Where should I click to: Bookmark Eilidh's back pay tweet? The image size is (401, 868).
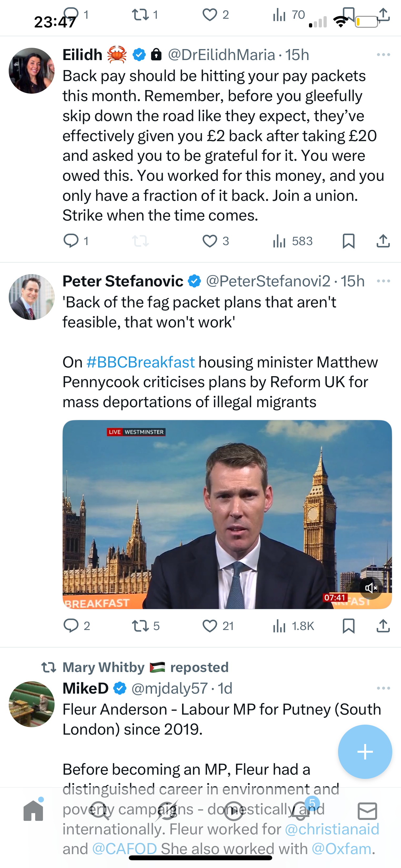pyautogui.click(x=348, y=241)
